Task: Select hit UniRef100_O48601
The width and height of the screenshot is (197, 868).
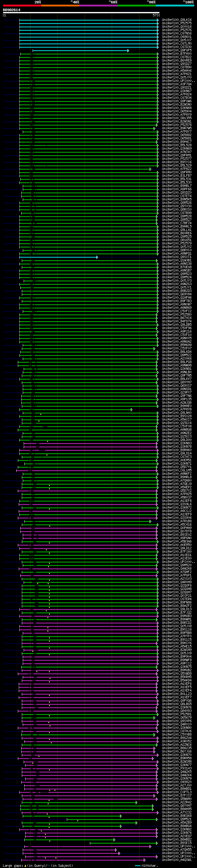Action: click(x=176, y=37)
